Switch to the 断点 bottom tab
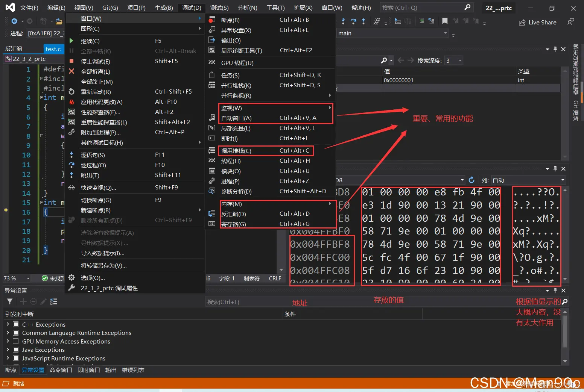The height and width of the screenshot is (392, 584). [11, 370]
